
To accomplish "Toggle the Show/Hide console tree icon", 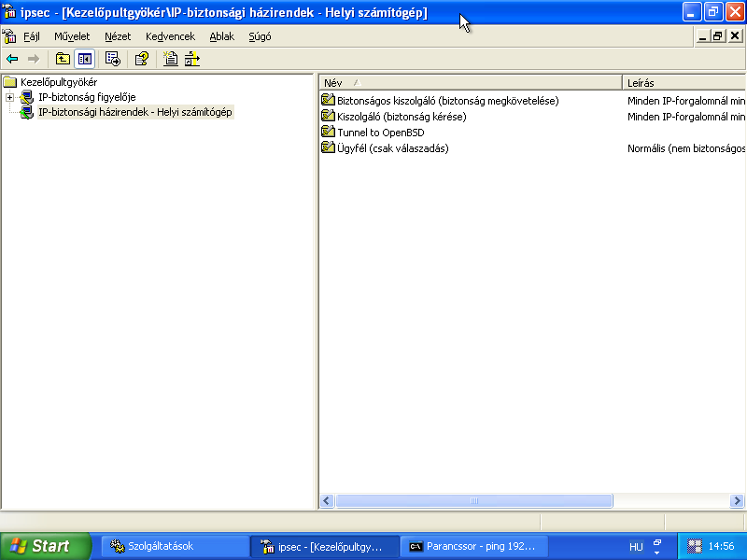I will (x=85, y=59).
